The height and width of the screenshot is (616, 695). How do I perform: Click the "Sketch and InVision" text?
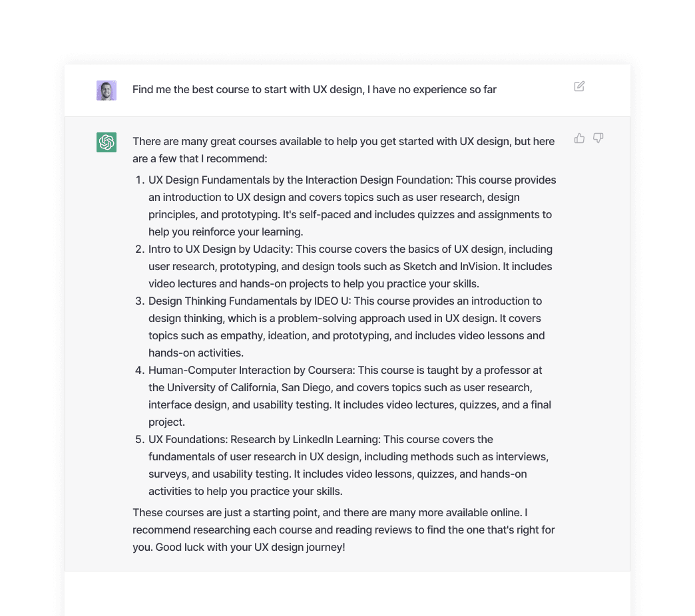tap(450, 267)
